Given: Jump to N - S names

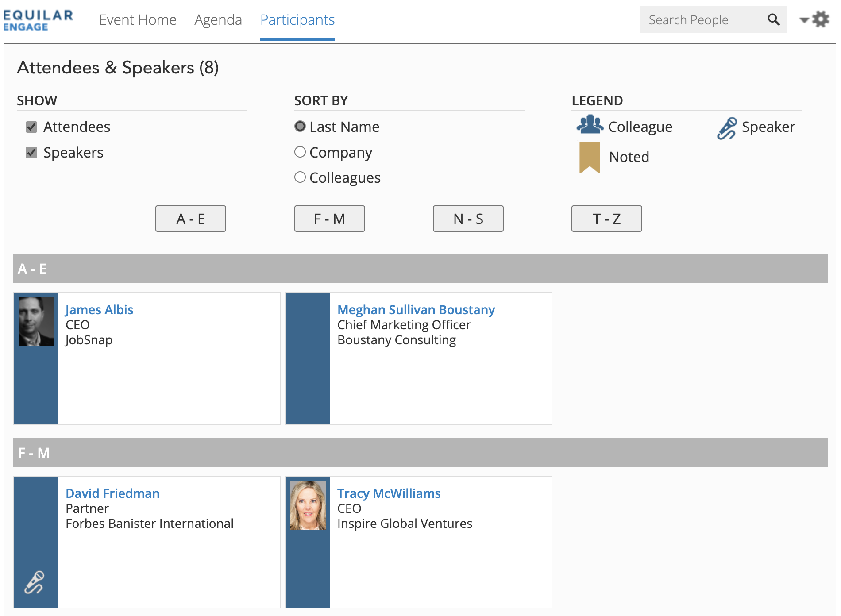Looking at the screenshot, I should 468,219.
